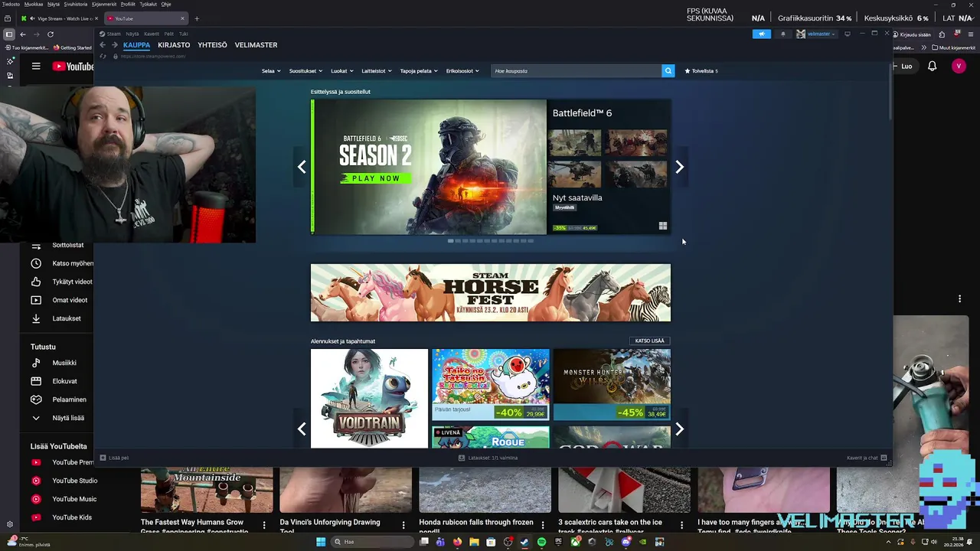Show next discounts page arrow
This screenshot has width=980, height=551.
click(679, 429)
